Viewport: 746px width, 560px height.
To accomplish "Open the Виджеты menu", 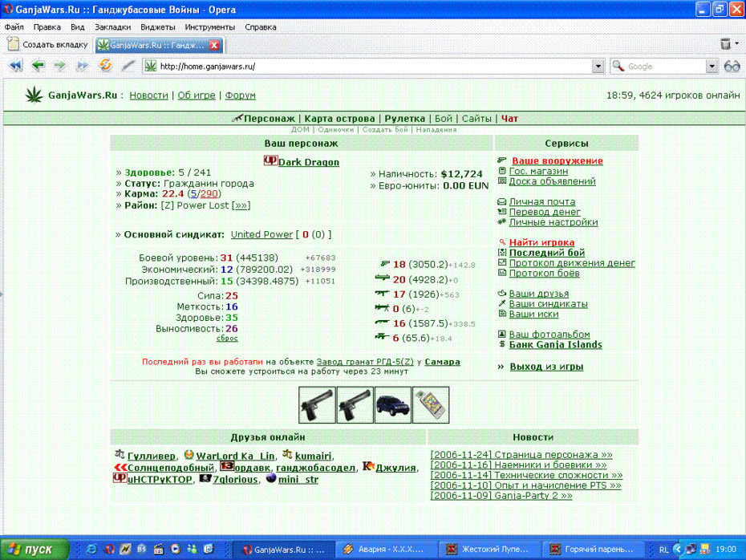I will coord(157,27).
